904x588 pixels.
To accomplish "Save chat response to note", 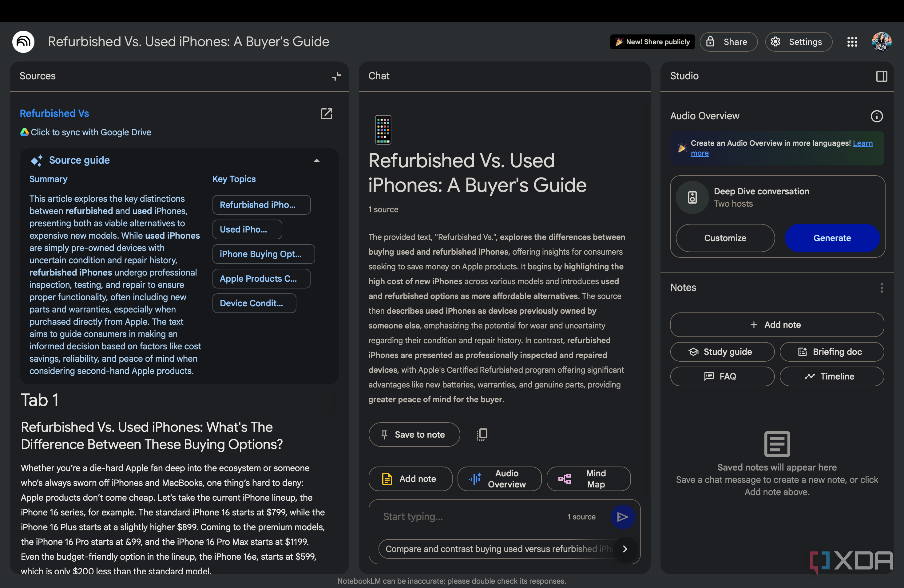I will click(414, 435).
